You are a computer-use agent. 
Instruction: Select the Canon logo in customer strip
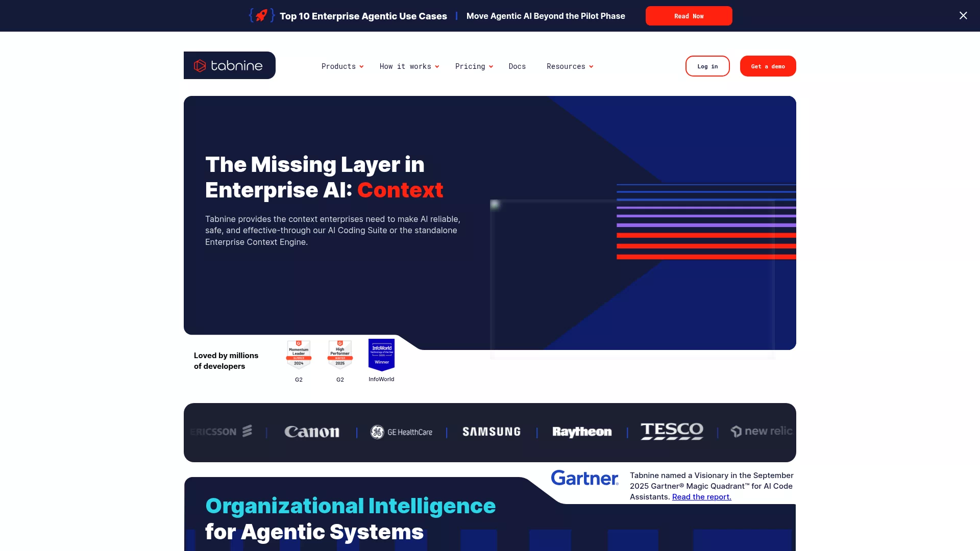click(312, 432)
